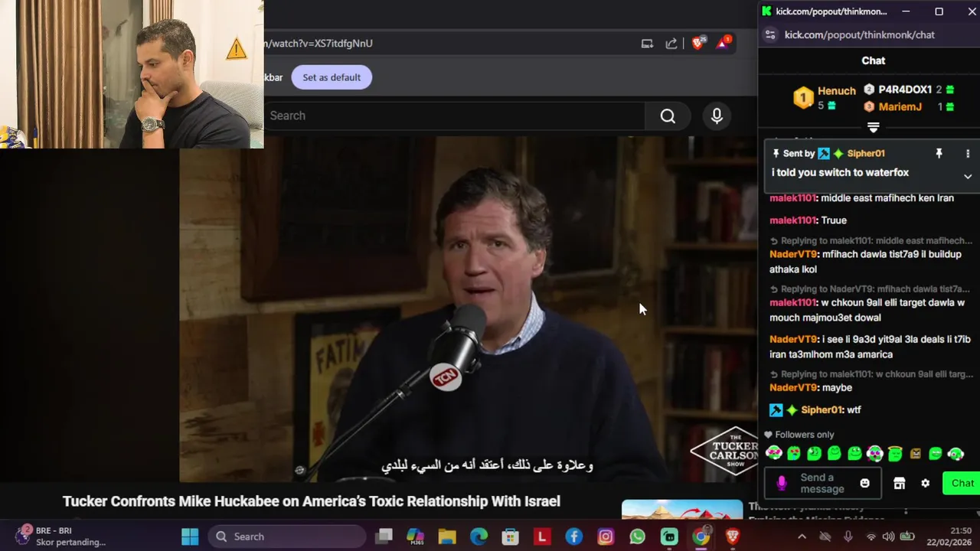Show hidden system tray icons chevron
Screen dimensions: 980x551
802,536
